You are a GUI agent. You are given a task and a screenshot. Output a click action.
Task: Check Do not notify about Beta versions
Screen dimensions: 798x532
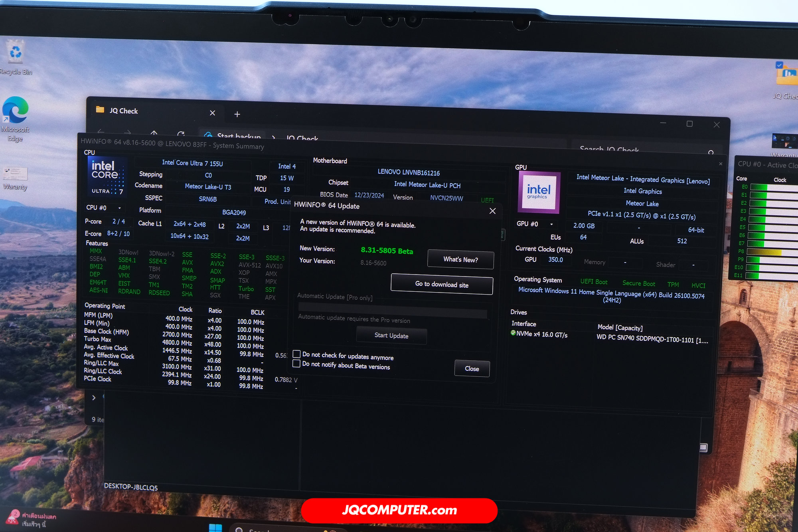[x=296, y=363]
